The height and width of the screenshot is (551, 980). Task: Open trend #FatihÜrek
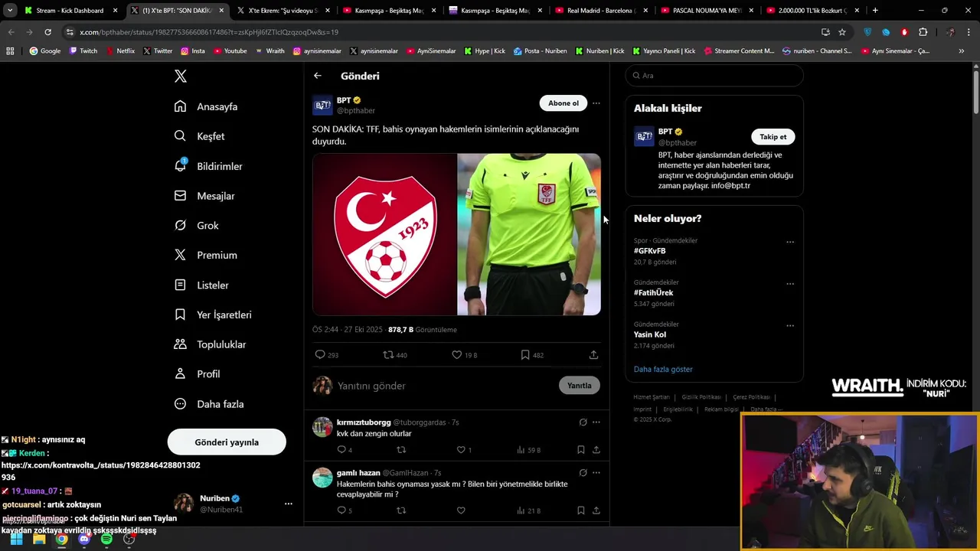click(x=653, y=293)
